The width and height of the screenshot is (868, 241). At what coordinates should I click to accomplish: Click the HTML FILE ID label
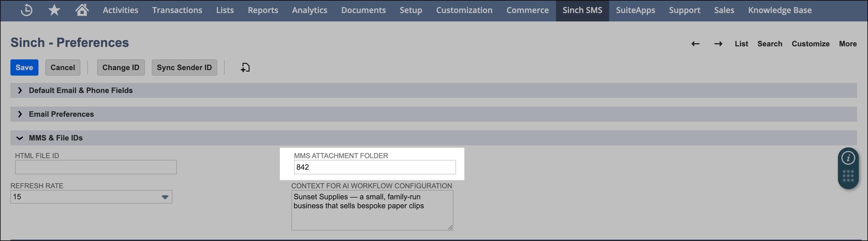point(37,156)
